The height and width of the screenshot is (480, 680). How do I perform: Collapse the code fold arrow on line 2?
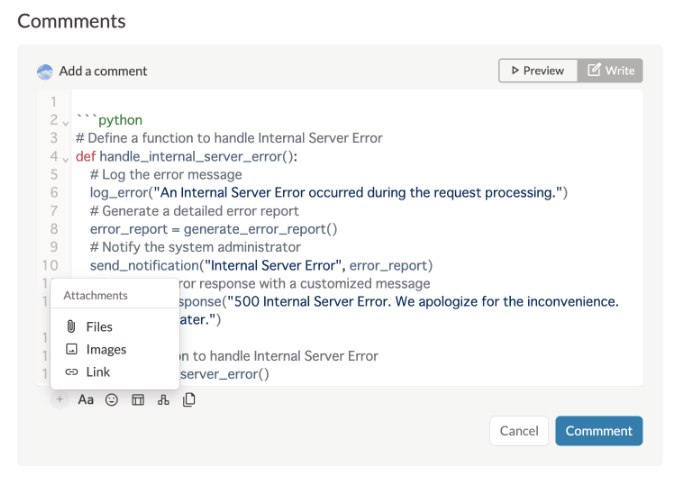(65, 124)
